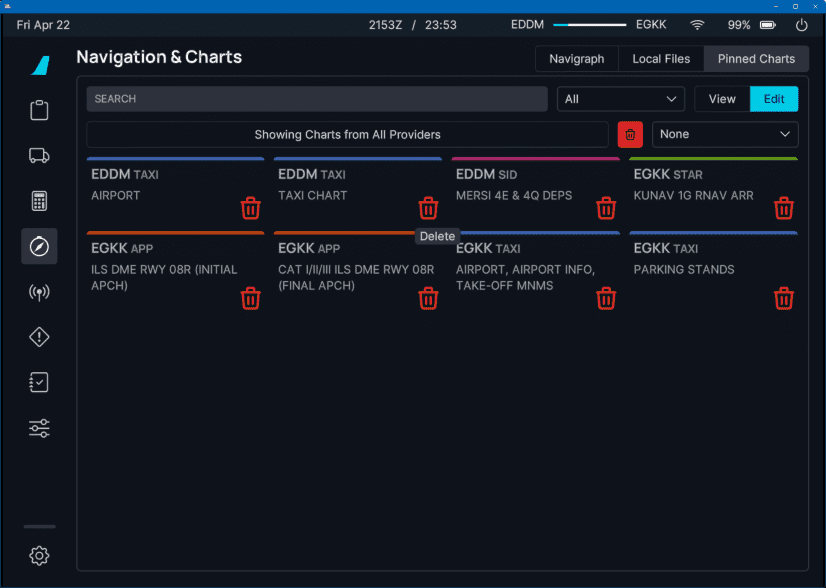Image resolution: width=826 pixels, height=588 pixels.
Task: Open the settings gear icon
Action: tap(39, 556)
